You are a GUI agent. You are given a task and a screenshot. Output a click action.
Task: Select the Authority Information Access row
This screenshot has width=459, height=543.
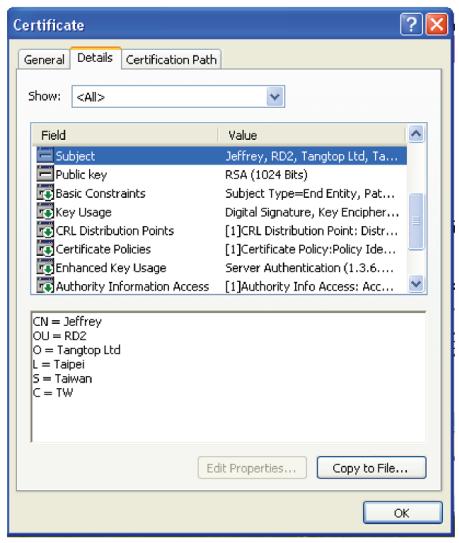tap(222, 286)
